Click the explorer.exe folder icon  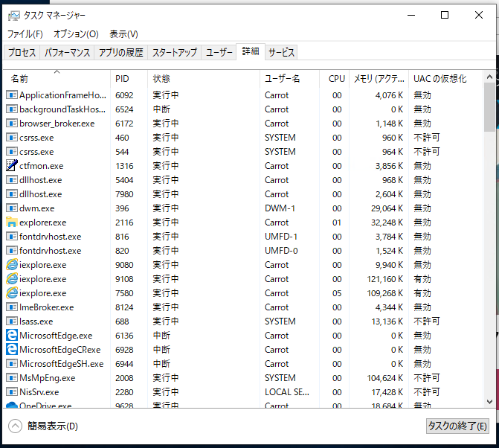[12, 223]
